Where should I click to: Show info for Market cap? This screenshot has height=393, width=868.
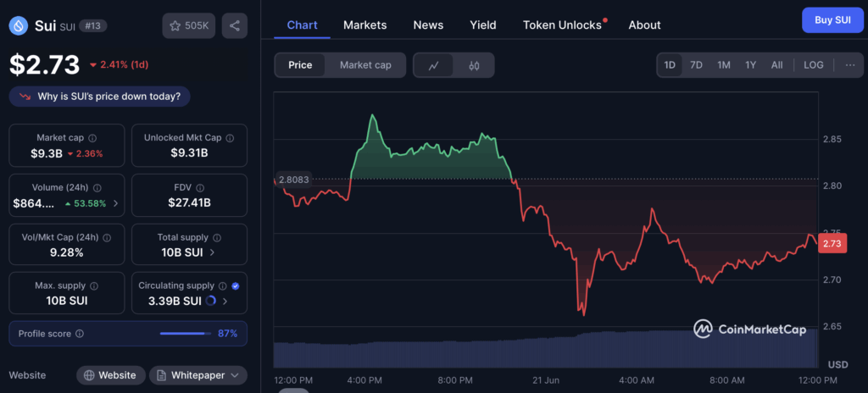pyautogui.click(x=92, y=138)
